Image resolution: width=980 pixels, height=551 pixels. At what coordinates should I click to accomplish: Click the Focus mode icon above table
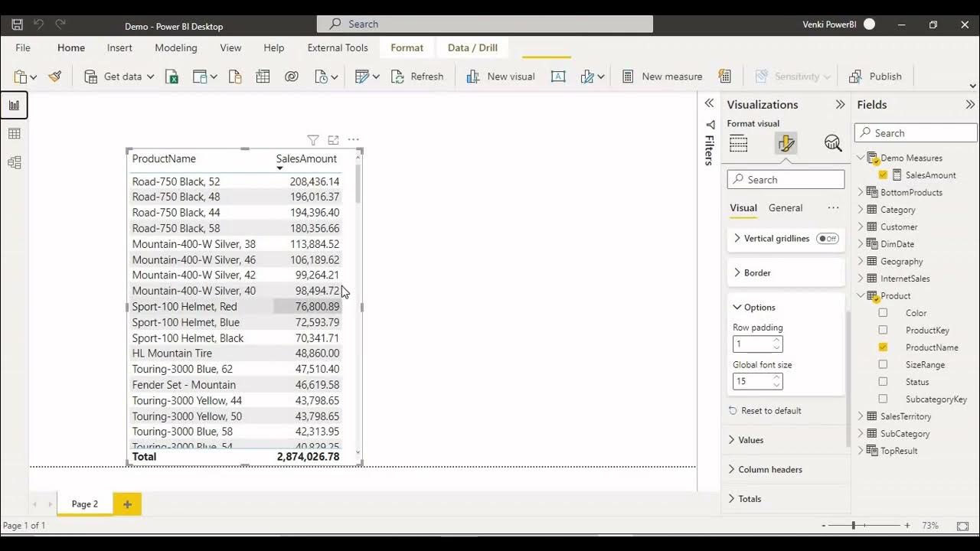(x=333, y=140)
